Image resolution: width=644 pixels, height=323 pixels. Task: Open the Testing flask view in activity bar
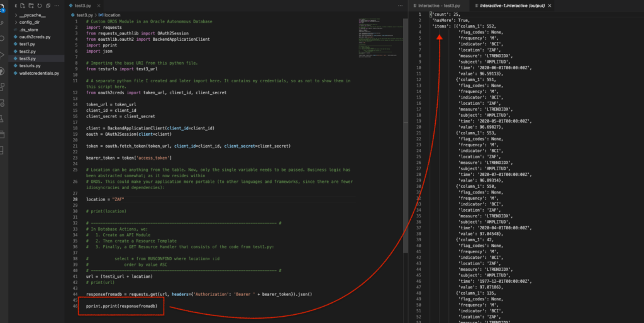click(x=4, y=119)
